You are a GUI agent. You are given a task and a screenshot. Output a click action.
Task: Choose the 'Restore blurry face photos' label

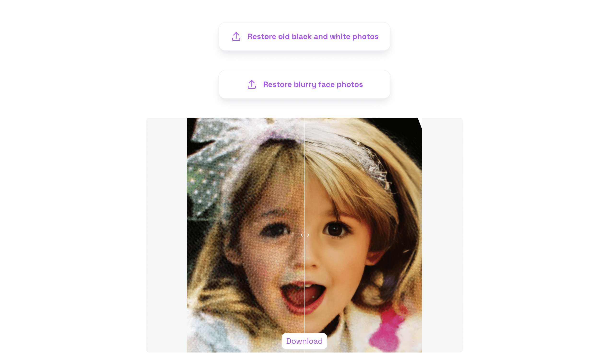(313, 84)
